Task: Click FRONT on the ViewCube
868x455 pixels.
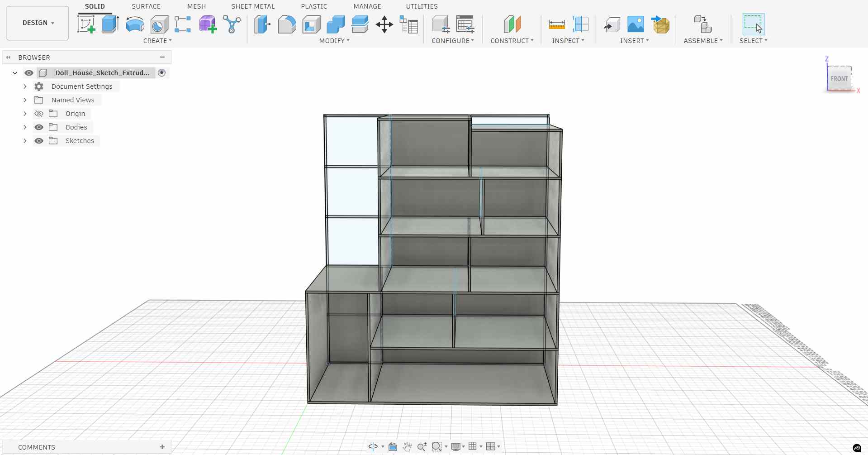Action: click(839, 78)
